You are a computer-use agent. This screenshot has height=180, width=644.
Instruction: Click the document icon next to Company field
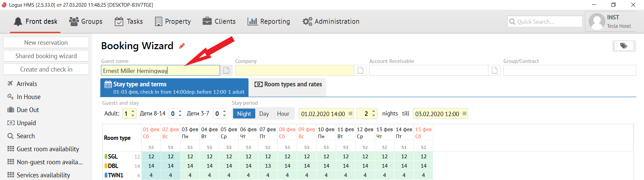[x=361, y=70]
